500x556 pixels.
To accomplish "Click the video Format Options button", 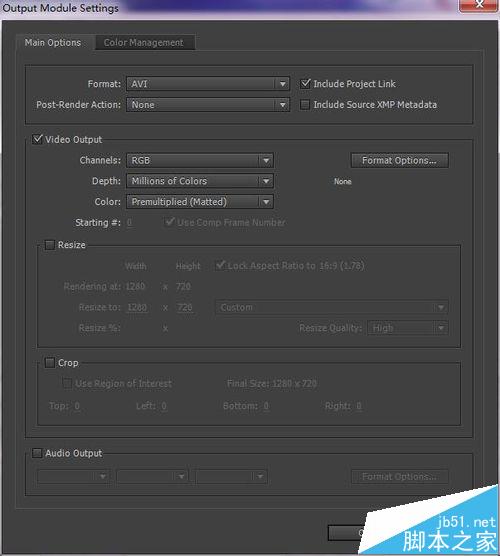I will 399,160.
